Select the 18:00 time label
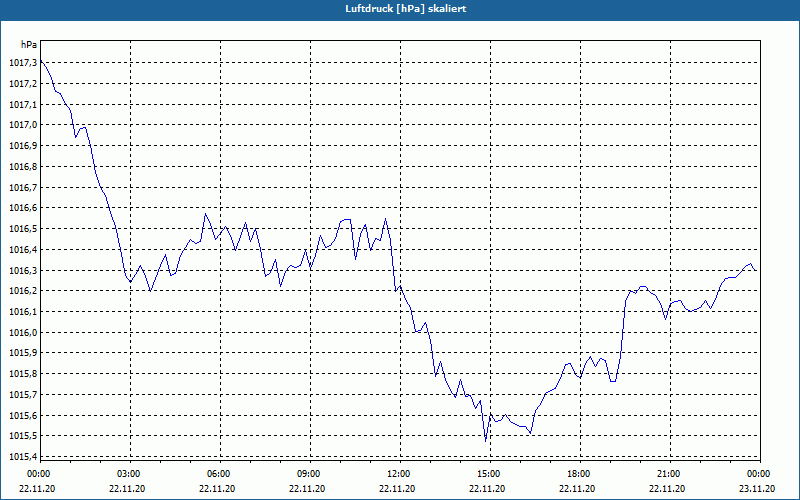This screenshot has width=800, height=500. pyautogui.click(x=580, y=473)
